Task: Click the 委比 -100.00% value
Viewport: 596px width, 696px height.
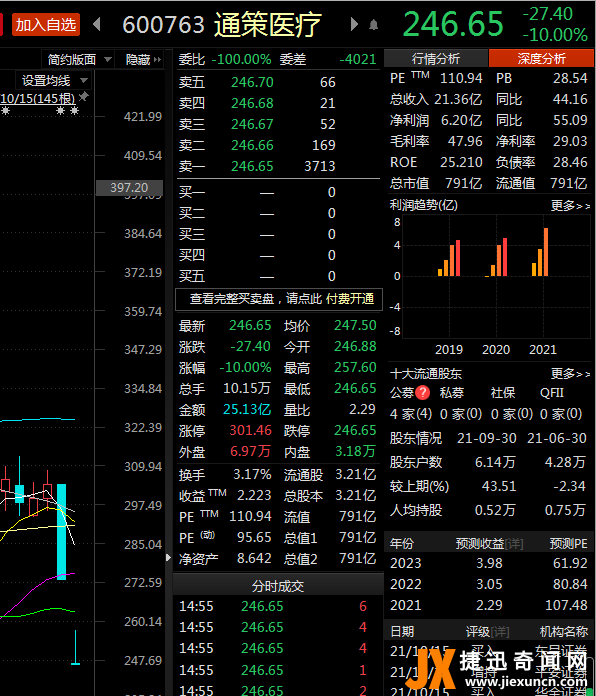Action: coord(241,59)
